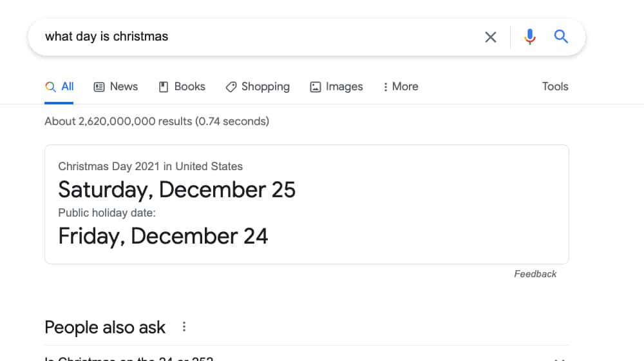Select the All results tab

pyautogui.click(x=60, y=87)
